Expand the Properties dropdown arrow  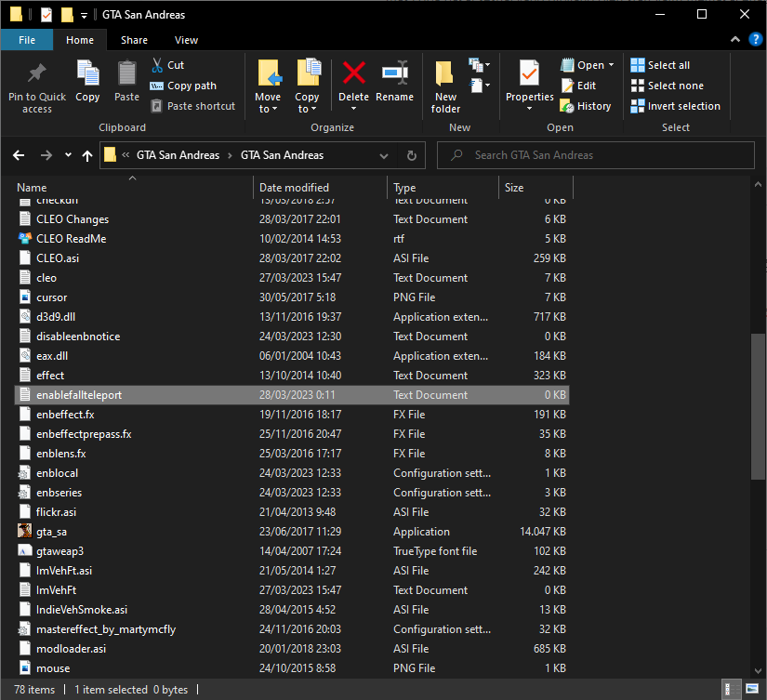(x=529, y=108)
